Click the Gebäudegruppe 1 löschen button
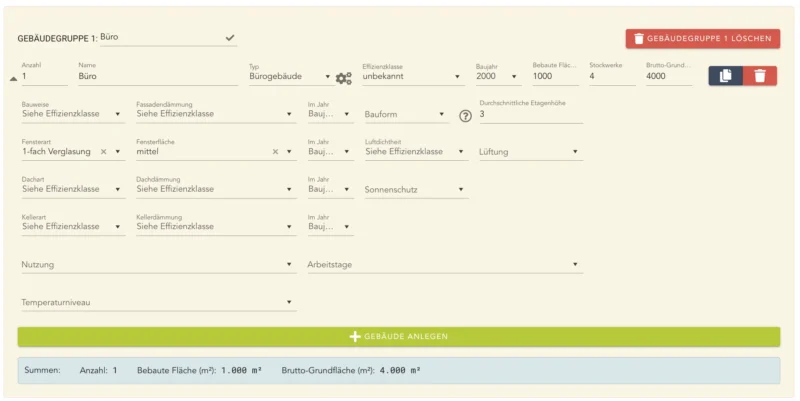Image resolution: width=800 pixels, height=401 pixels. click(x=703, y=39)
